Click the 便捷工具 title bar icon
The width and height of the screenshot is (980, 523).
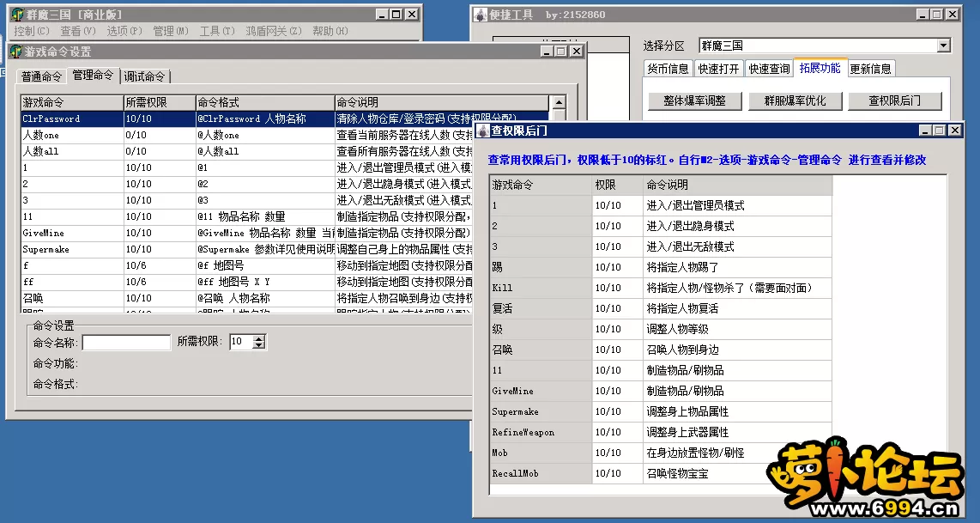(x=480, y=15)
